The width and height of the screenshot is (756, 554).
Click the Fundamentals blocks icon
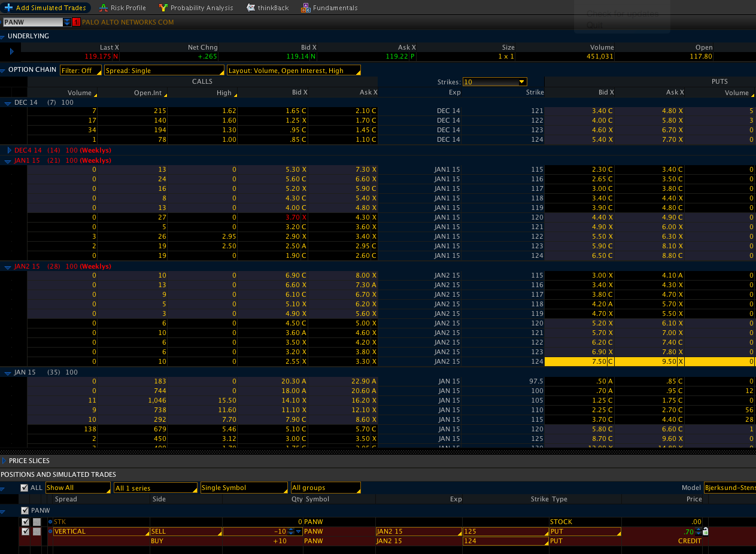(x=305, y=8)
